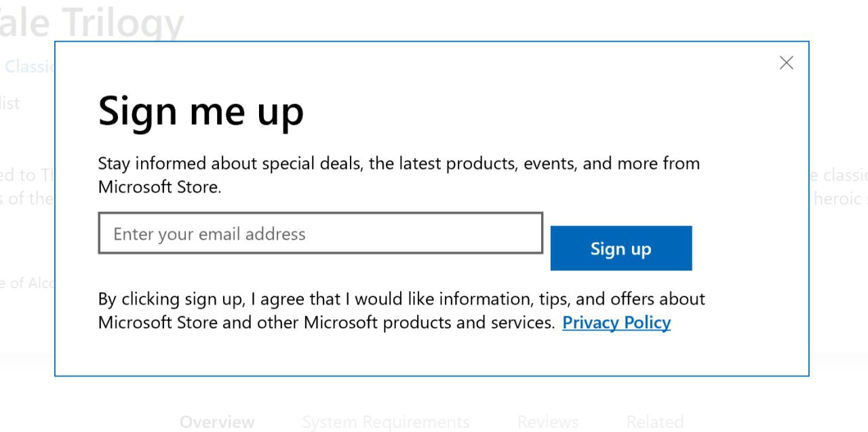
Task: Open the System Requirements tab
Action: 385,422
